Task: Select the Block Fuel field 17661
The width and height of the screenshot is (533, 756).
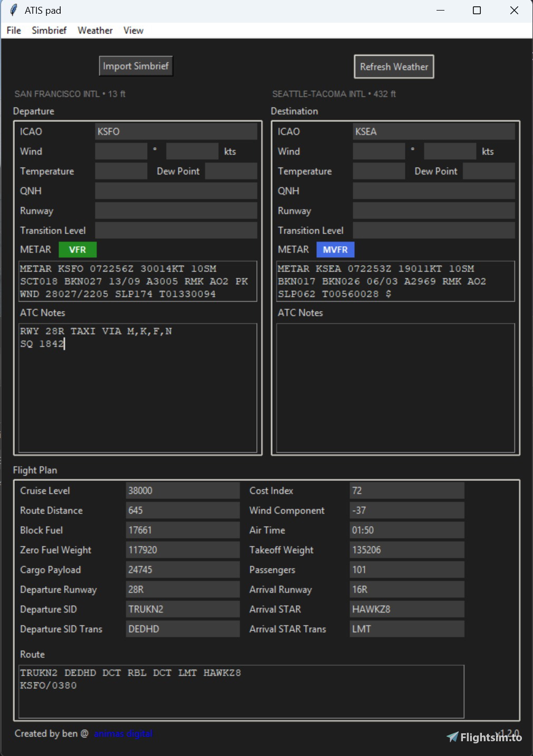Action: coord(183,530)
